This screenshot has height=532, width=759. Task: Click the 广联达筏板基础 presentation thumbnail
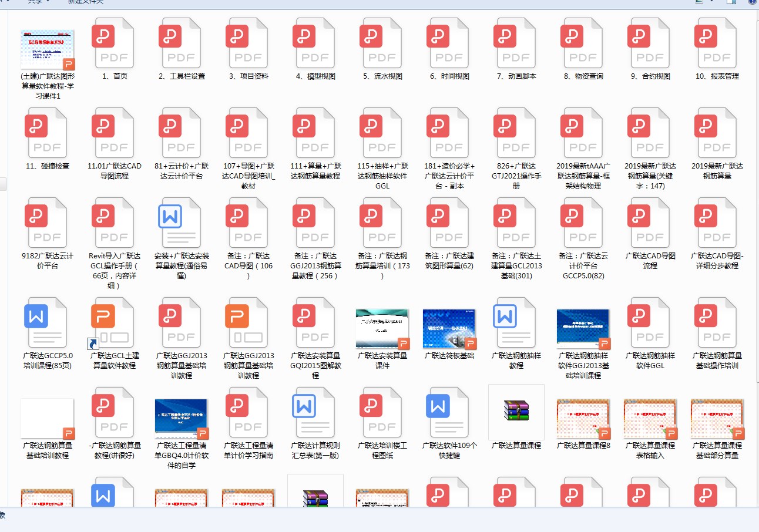[449, 329]
